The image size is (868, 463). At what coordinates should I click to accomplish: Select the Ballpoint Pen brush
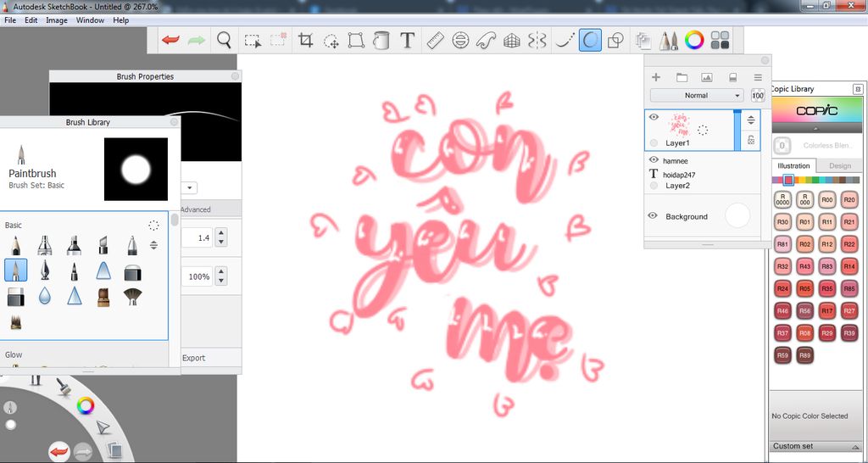[x=131, y=245]
